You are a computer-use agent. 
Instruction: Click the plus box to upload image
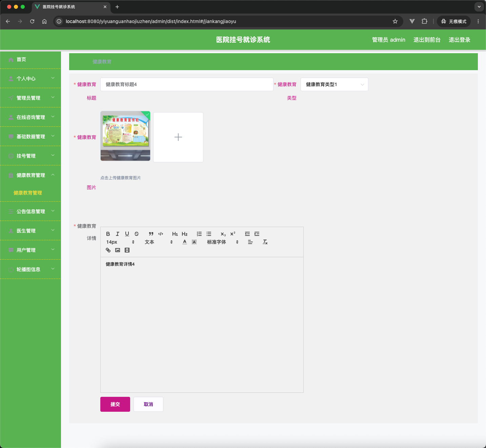coord(178,137)
